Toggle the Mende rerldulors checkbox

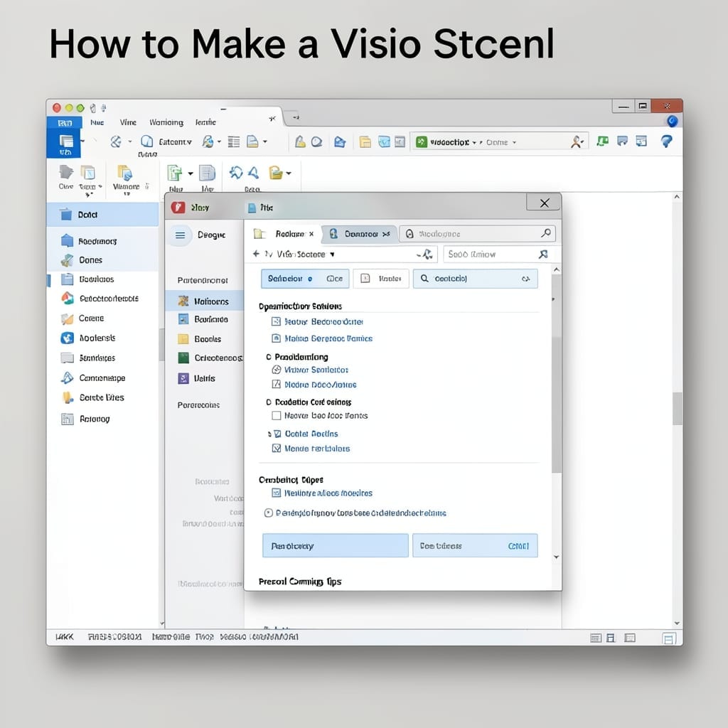277,448
